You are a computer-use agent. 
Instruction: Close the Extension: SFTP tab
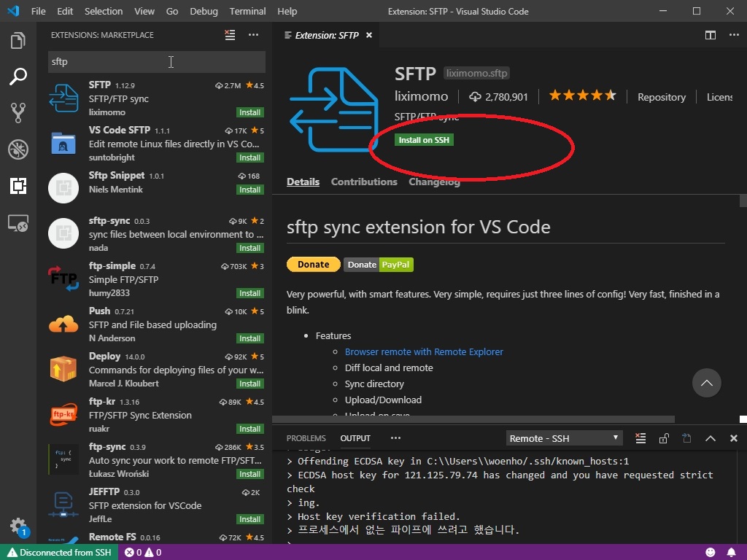pos(368,35)
